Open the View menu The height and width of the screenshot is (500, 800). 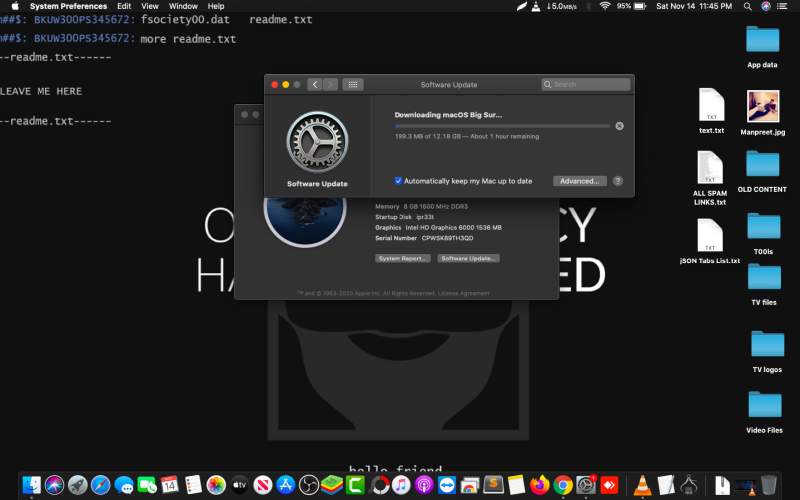150,6
